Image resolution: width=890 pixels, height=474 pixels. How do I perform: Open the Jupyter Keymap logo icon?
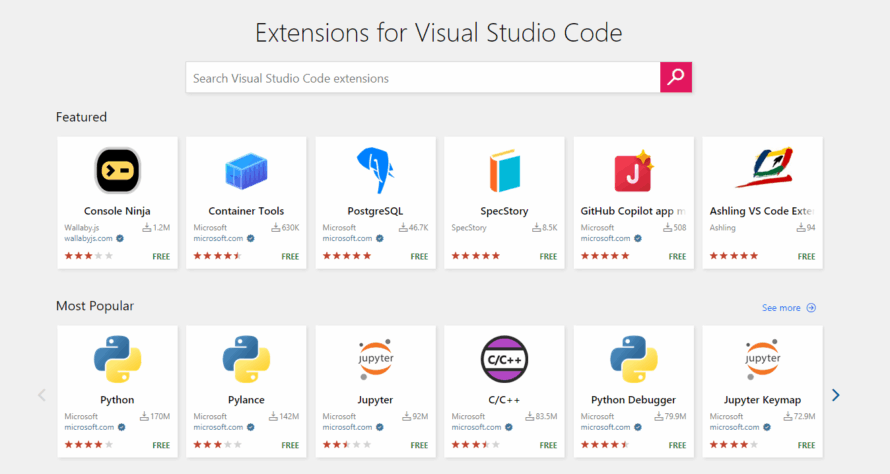click(762, 359)
